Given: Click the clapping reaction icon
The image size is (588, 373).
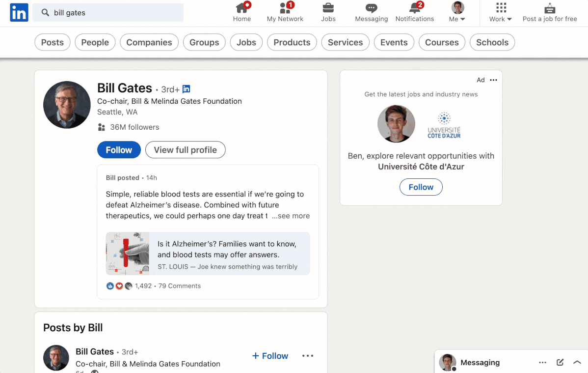Looking at the screenshot, I should (x=128, y=286).
